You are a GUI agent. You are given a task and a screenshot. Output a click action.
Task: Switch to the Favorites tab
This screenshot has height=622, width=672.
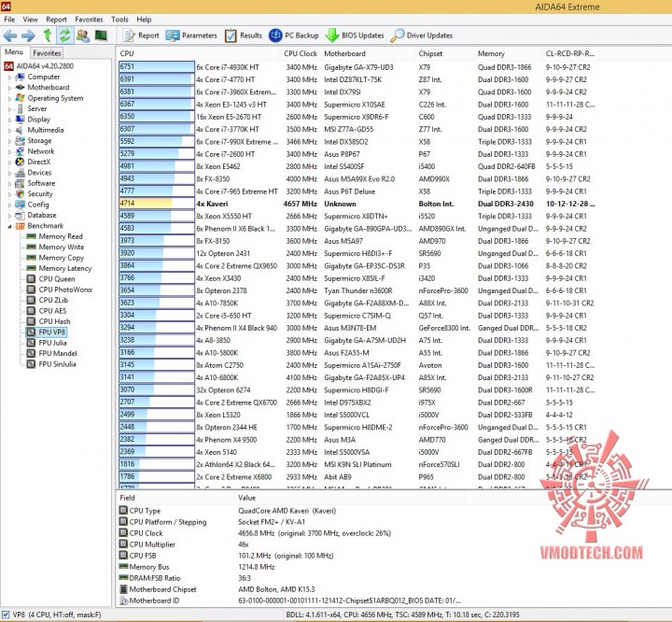coord(47,52)
